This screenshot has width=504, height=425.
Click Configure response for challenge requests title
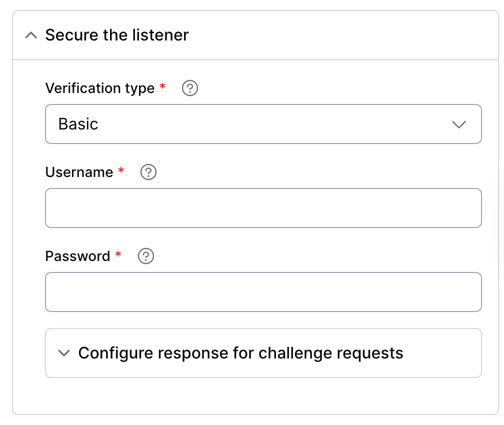point(241,353)
